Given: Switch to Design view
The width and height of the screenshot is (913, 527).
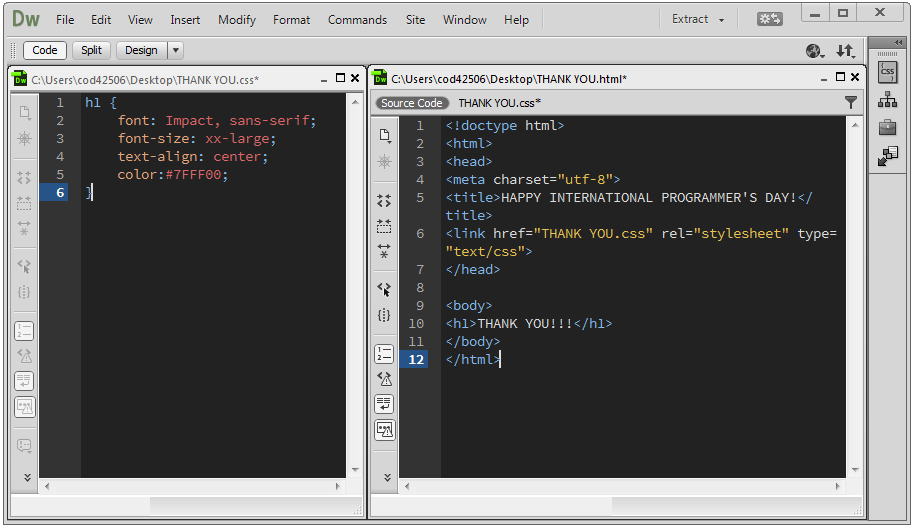Looking at the screenshot, I should coord(141,50).
